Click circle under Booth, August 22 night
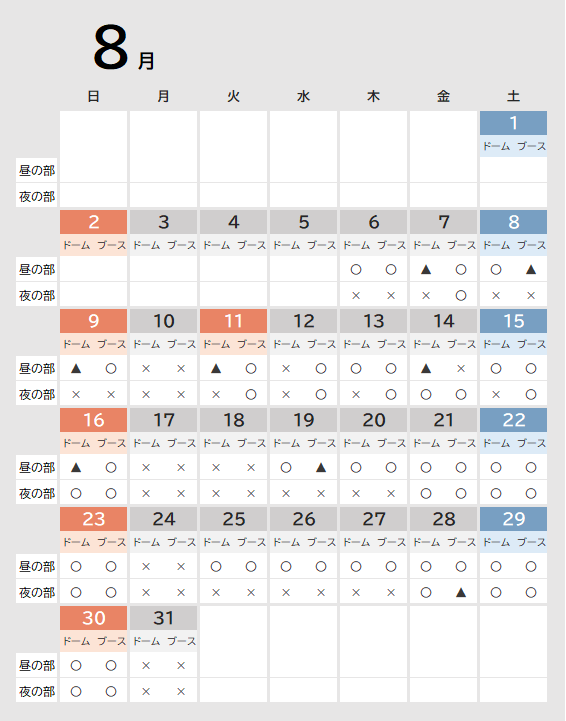566x721 pixels. point(531,493)
